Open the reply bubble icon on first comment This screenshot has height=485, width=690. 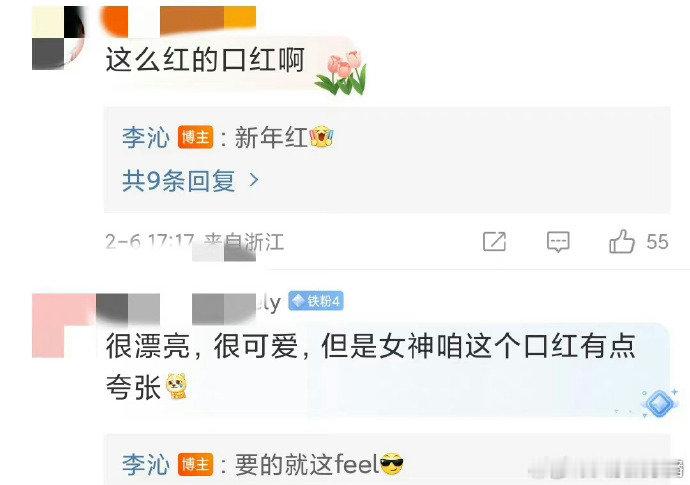click(x=558, y=242)
